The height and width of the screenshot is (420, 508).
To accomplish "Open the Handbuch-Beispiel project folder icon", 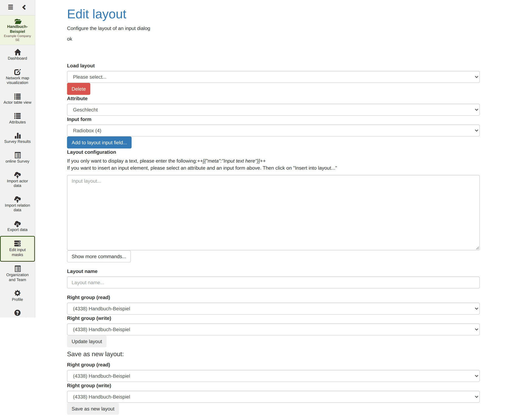I will (x=17, y=21).
